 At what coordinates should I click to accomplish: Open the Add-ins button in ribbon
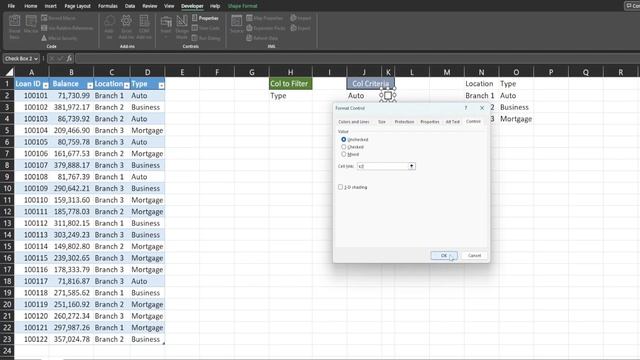[x=109, y=21]
